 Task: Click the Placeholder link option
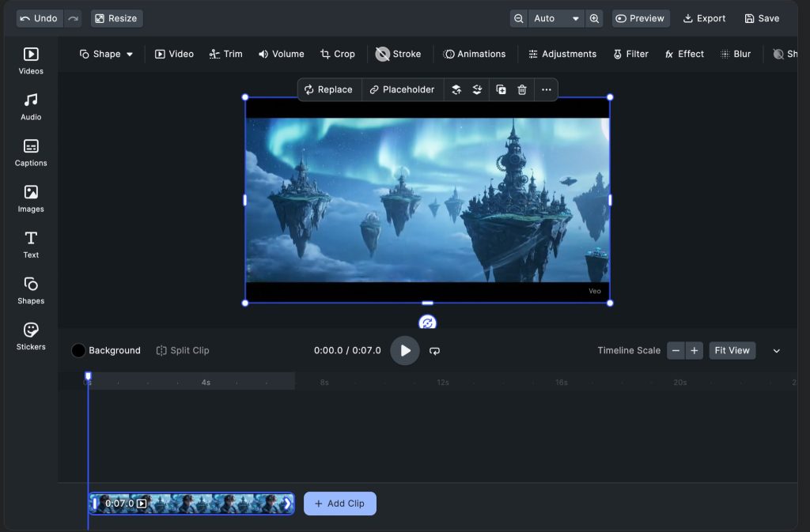pos(402,90)
